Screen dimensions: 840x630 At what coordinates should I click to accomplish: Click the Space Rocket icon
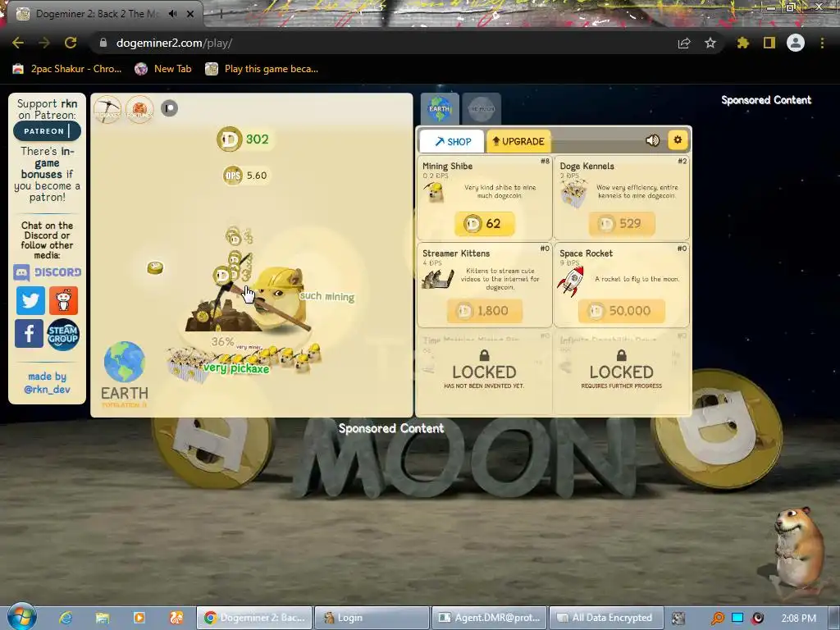tap(571, 281)
